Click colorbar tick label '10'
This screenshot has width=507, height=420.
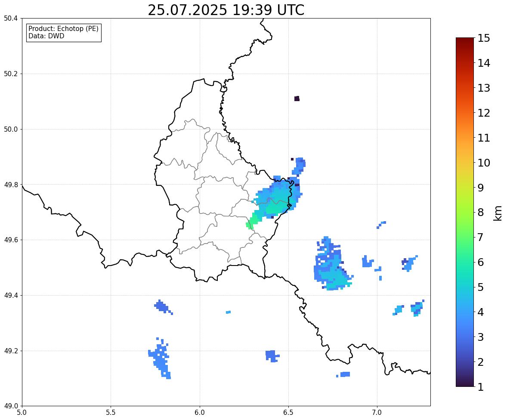tap(484, 163)
